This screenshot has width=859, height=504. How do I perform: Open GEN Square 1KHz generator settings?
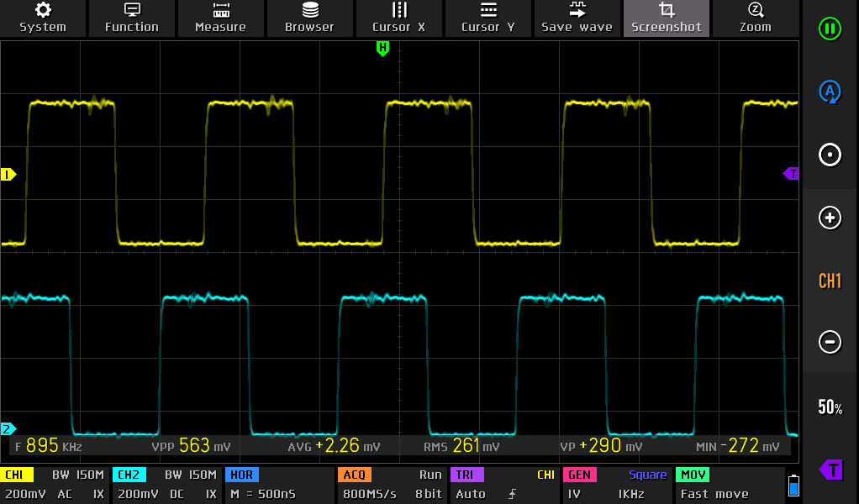(616, 486)
